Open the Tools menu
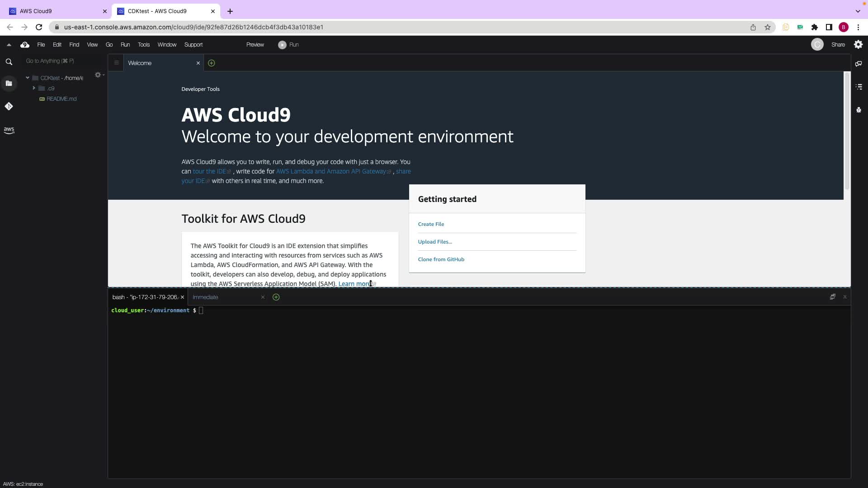The width and height of the screenshot is (868, 488). click(x=143, y=45)
